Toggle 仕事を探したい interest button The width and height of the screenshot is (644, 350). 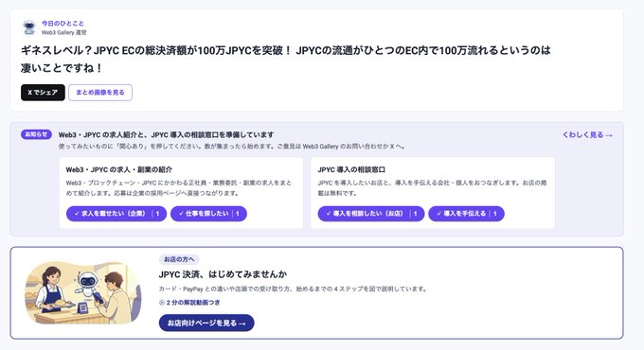208,214
